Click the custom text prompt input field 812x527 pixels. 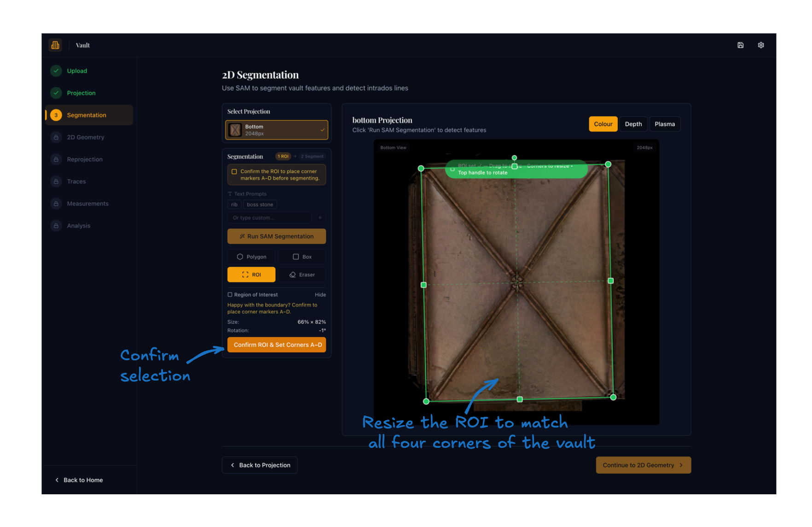[269, 217]
